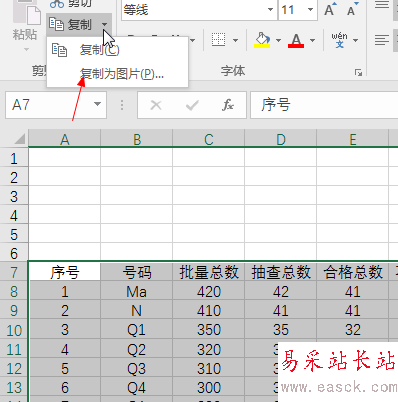This screenshot has height=402, width=398.
Task: Click empty cell A1
Action: (x=65, y=158)
